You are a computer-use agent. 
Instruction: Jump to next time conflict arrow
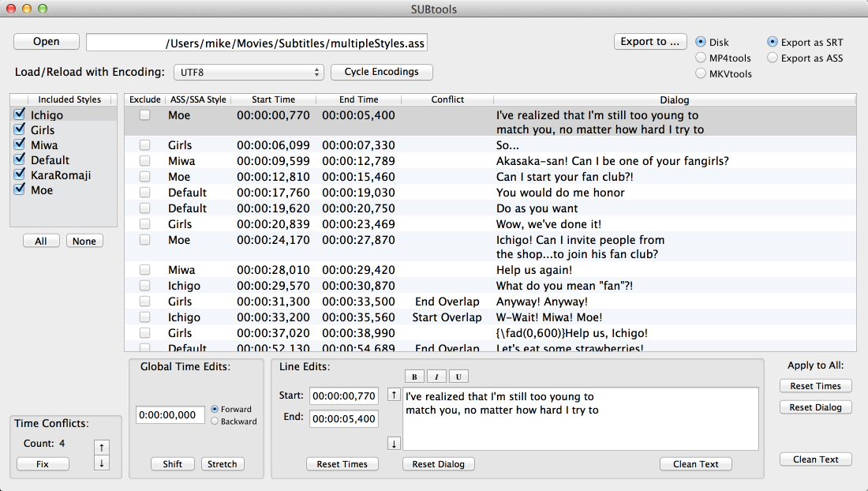pyautogui.click(x=101, y=463)
